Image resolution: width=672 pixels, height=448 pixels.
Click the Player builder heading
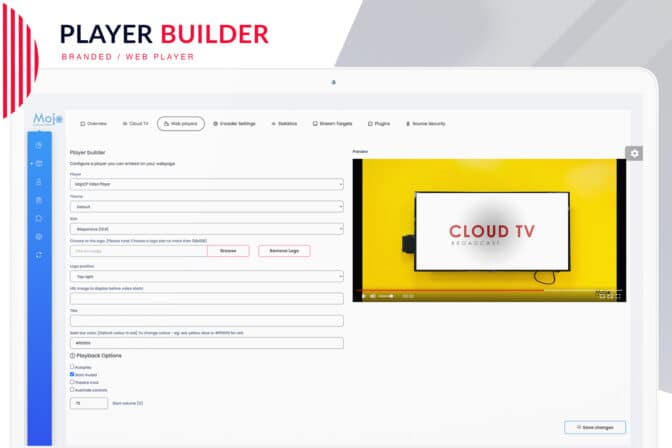click(x=87, y=152)
